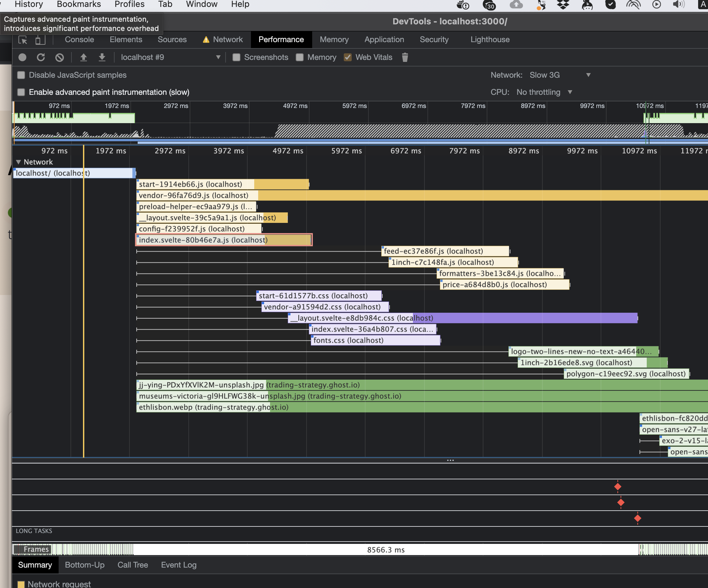Click the Network request yellow color swatch
Image resolution: width=708 pixels, height=588 pixels.
tap(21, 584)
